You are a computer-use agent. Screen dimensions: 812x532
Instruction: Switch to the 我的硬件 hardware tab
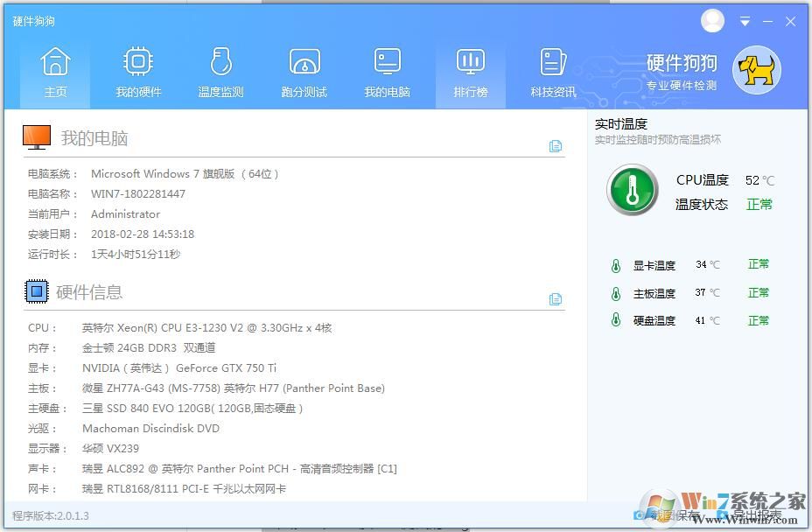(x=137, y=70)
